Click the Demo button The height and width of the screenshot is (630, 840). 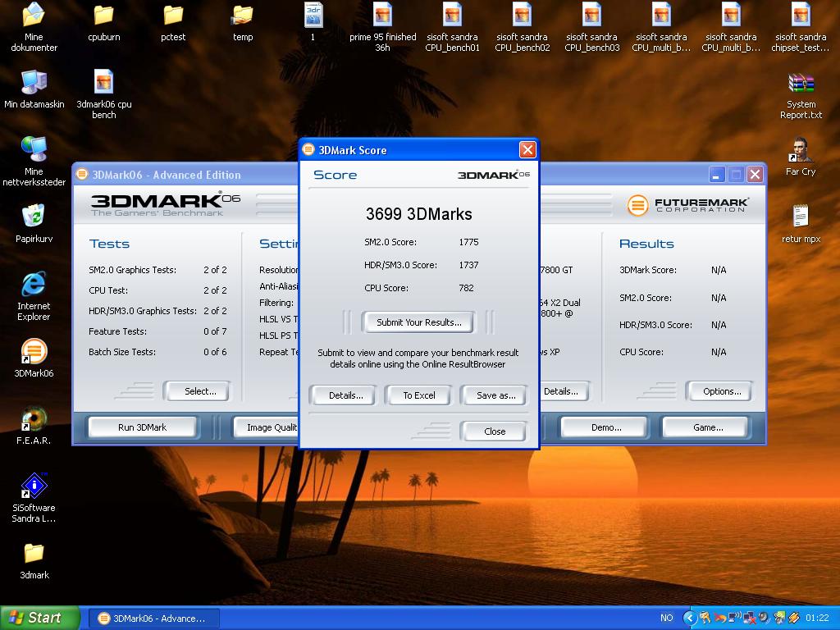click(x=606, y=427)
